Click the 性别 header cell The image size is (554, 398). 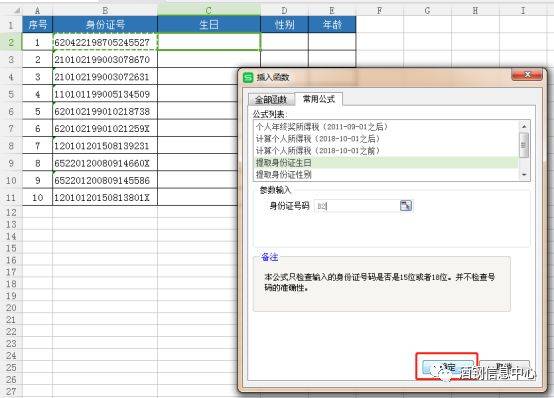[x=284, y=25]
